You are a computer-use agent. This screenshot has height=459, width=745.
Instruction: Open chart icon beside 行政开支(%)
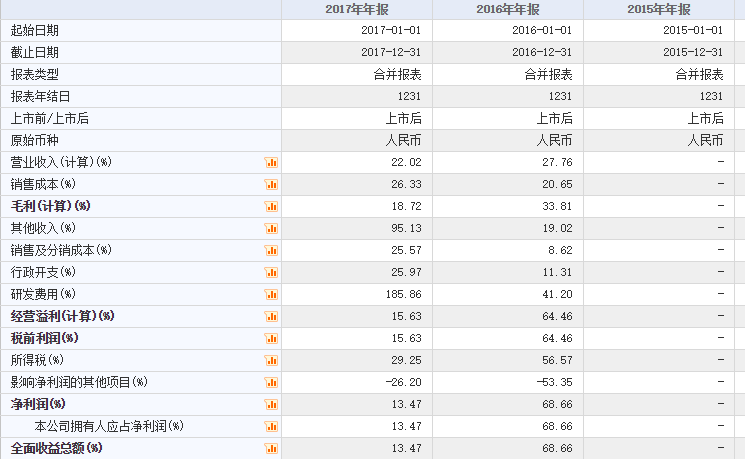[x=271, y=272]
